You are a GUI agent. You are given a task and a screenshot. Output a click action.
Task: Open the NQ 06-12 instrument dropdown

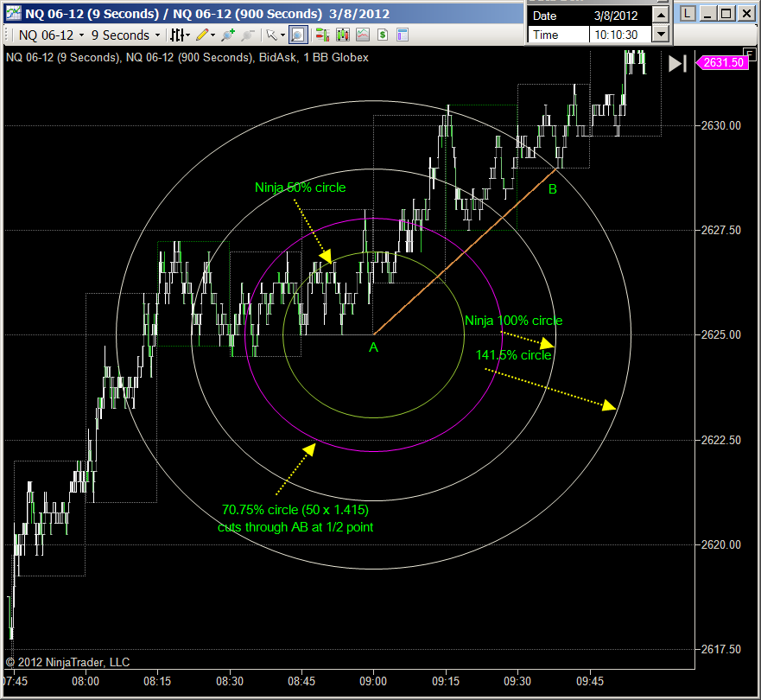51,35
